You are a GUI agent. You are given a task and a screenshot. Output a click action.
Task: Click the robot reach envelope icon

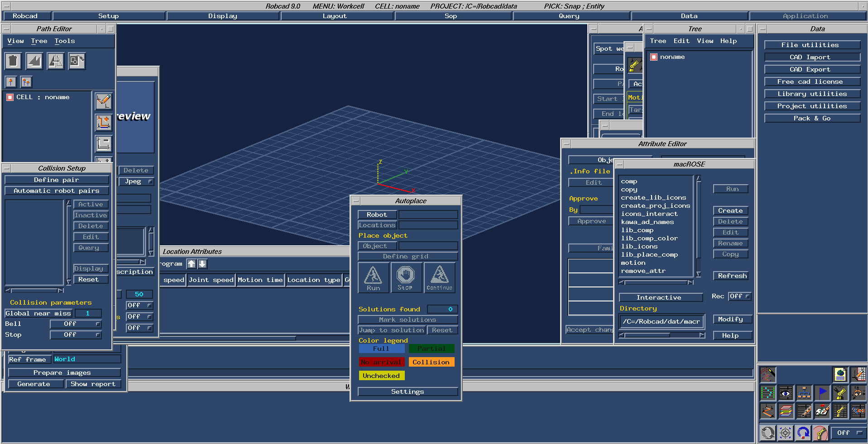pos(821,433)
